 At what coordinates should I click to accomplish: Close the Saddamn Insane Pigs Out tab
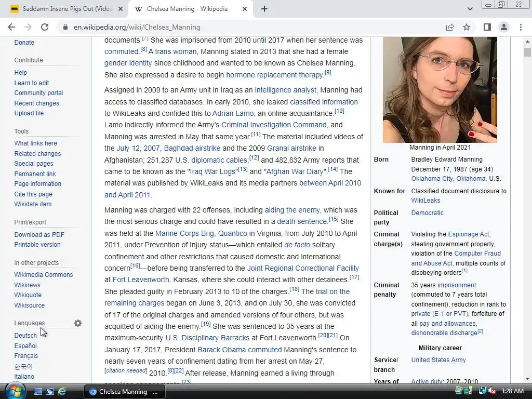point(121,9)
